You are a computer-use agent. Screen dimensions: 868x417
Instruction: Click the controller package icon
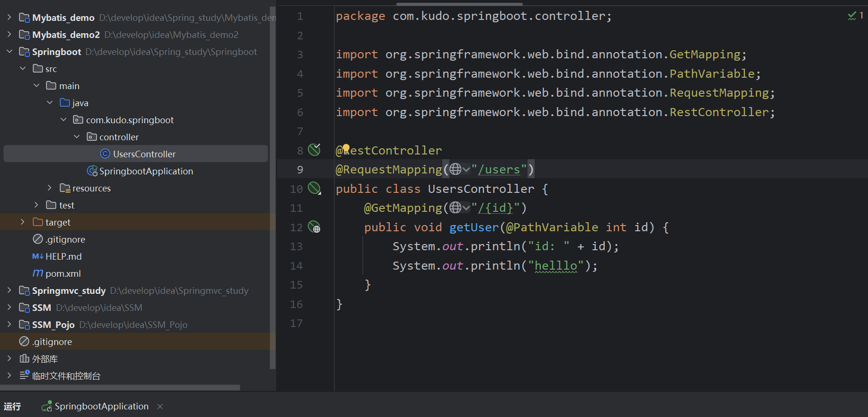point(92,137)
